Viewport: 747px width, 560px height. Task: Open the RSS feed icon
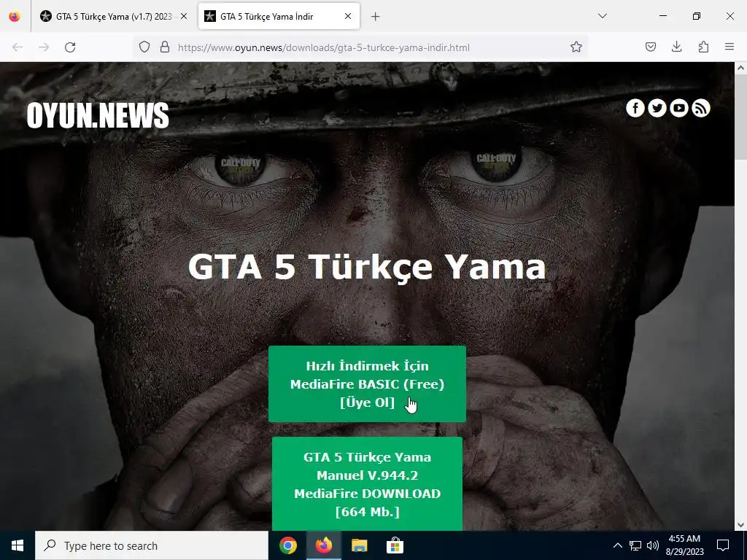point(701,108)
